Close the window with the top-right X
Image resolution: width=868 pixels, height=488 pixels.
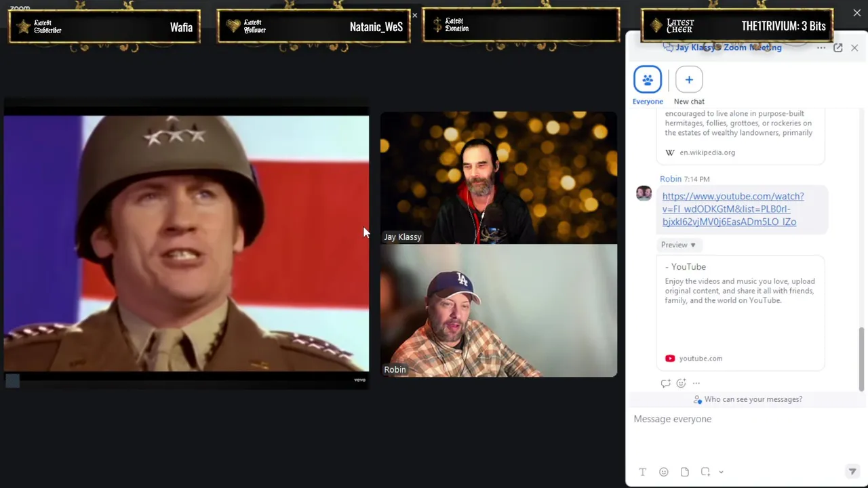[857, 13]
